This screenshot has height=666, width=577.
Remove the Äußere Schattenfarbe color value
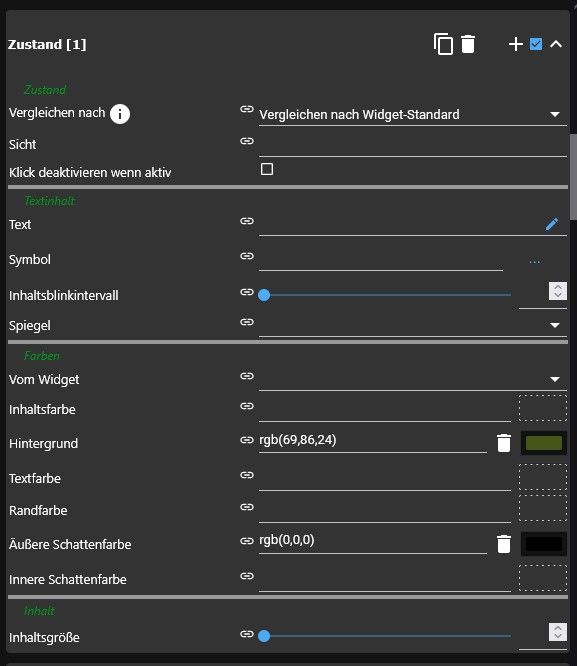coord(504,544)
